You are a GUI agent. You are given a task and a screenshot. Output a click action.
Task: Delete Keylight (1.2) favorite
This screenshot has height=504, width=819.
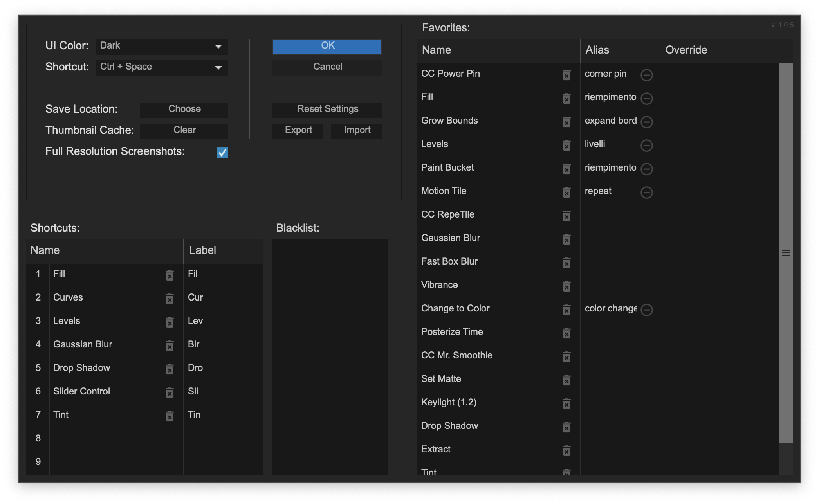(566, 403)
